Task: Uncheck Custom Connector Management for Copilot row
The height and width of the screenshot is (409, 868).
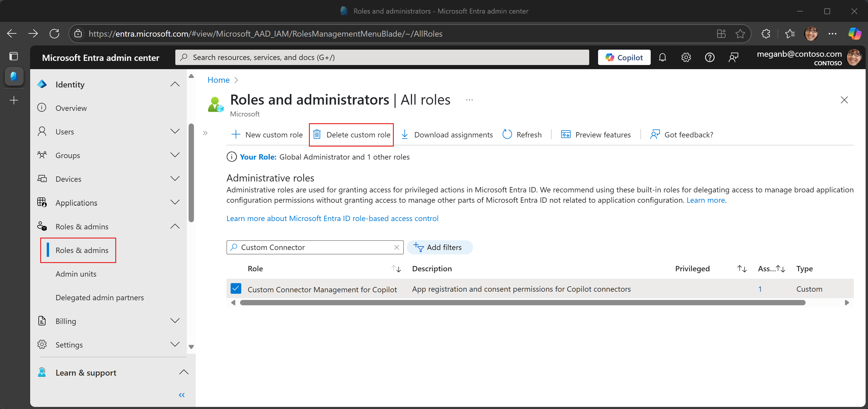Action: (x=236, y=289)
